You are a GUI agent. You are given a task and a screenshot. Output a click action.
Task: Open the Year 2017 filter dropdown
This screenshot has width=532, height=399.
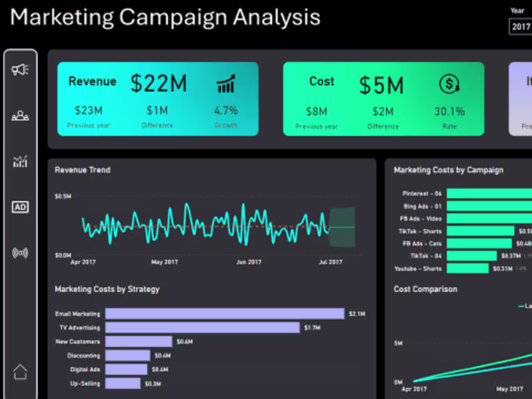point(521,27)
